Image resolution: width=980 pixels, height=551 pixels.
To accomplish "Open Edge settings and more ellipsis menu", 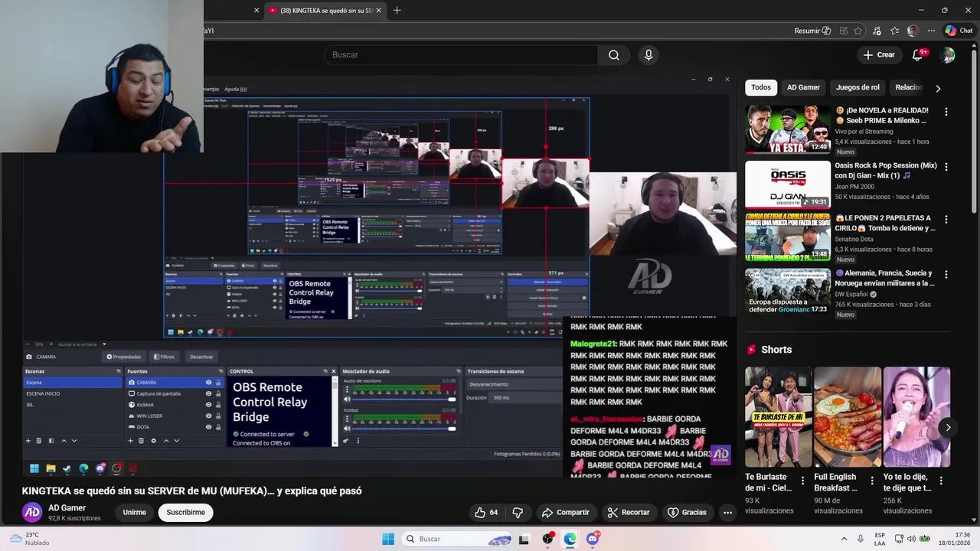I will click(x=931, y=31).
